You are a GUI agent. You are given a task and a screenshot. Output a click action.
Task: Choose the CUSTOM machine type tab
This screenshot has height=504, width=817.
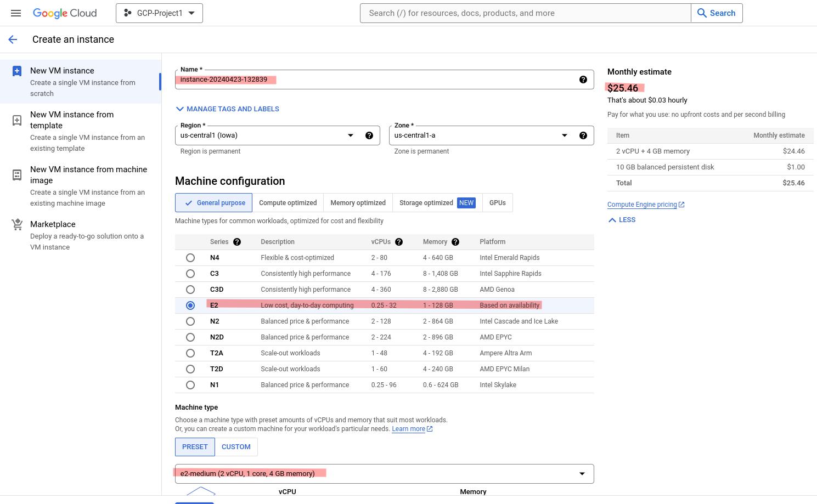tap(236, 447)
